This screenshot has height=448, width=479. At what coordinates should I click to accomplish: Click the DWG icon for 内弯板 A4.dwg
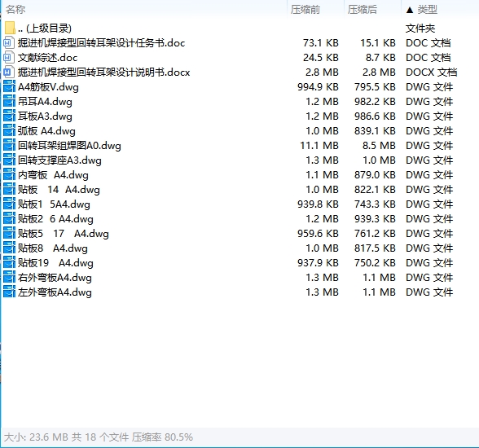point(9,174)
